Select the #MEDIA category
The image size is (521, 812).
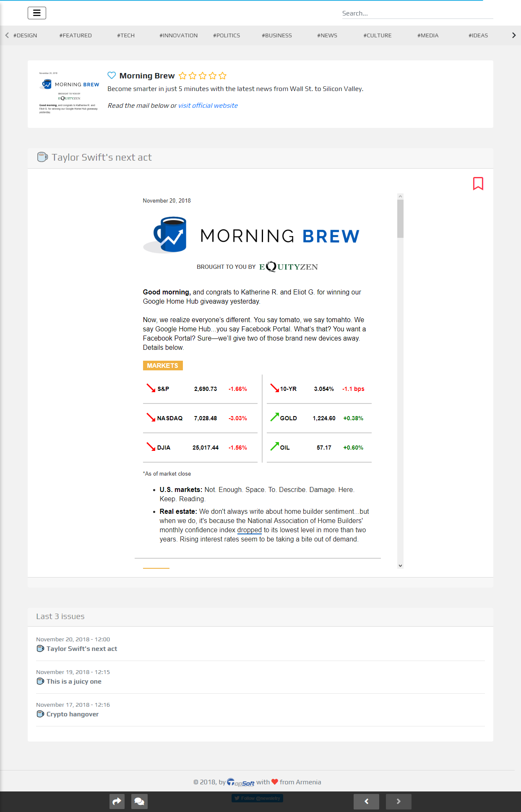[x=428, y=36]
